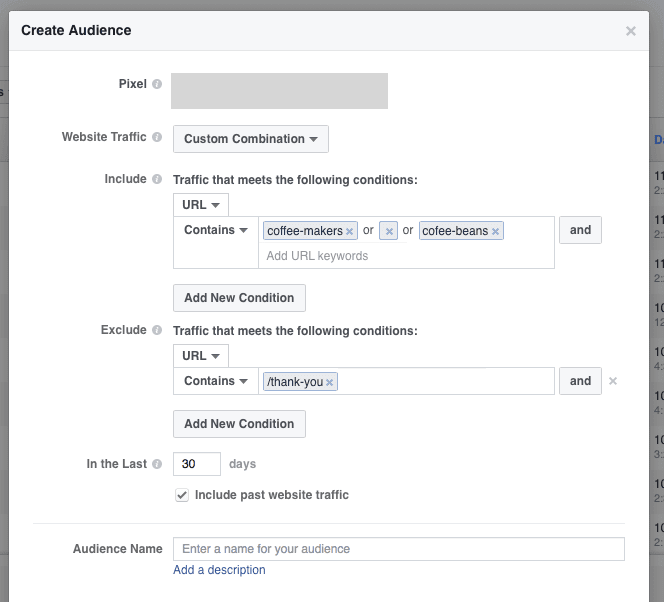This screenshot has width=664, height=602.
Task: Click the gray Pixel selector box
Action: [279, 91]
